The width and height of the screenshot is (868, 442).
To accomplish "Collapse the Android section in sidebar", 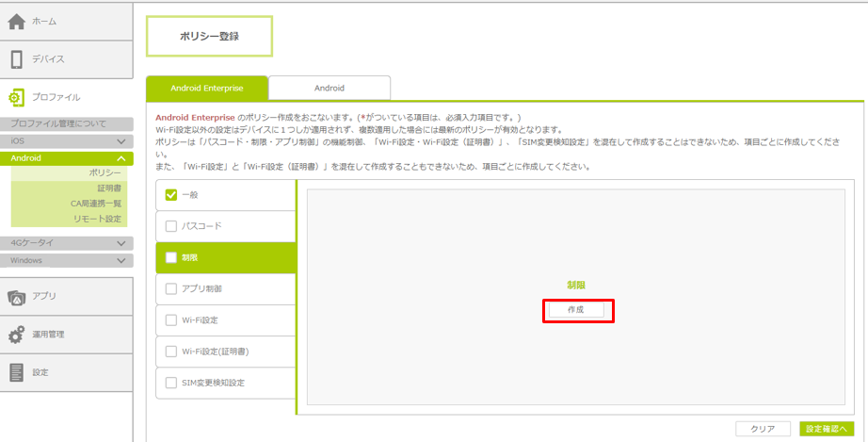I will (121, 158).
